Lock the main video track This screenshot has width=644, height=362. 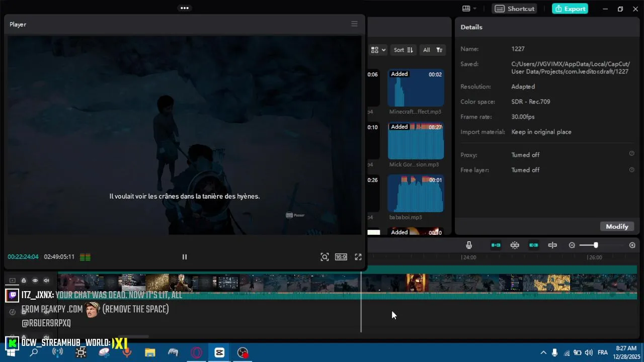[x=24, y=281]
